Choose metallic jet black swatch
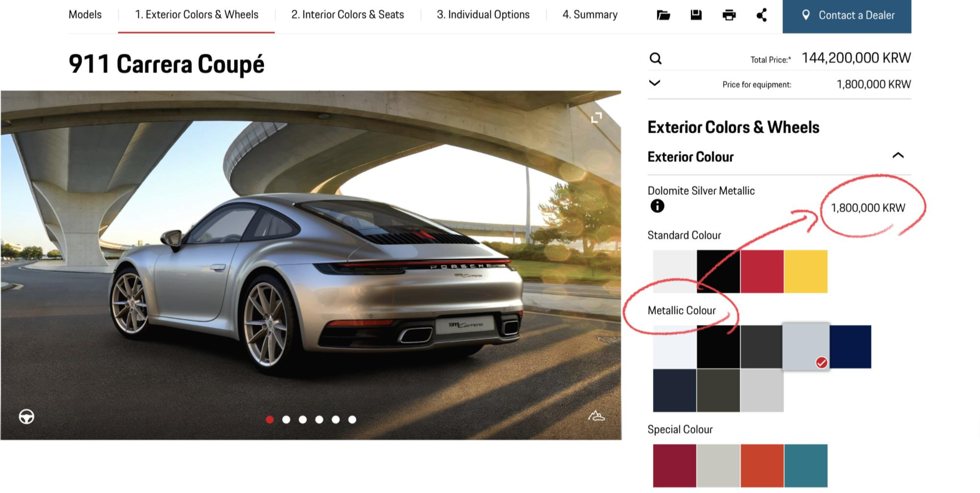The width and height of the screenshot is (980, 493). tap(718, 347)
